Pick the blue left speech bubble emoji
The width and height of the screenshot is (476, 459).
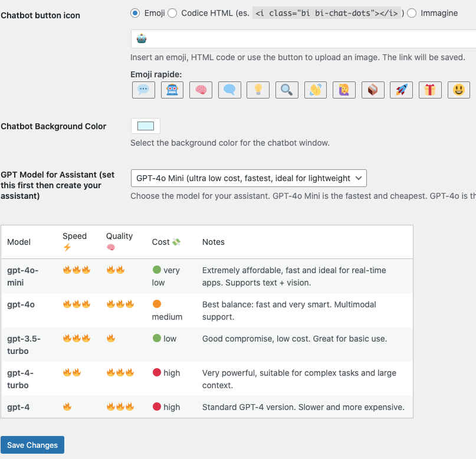click(x=229, y=90)
